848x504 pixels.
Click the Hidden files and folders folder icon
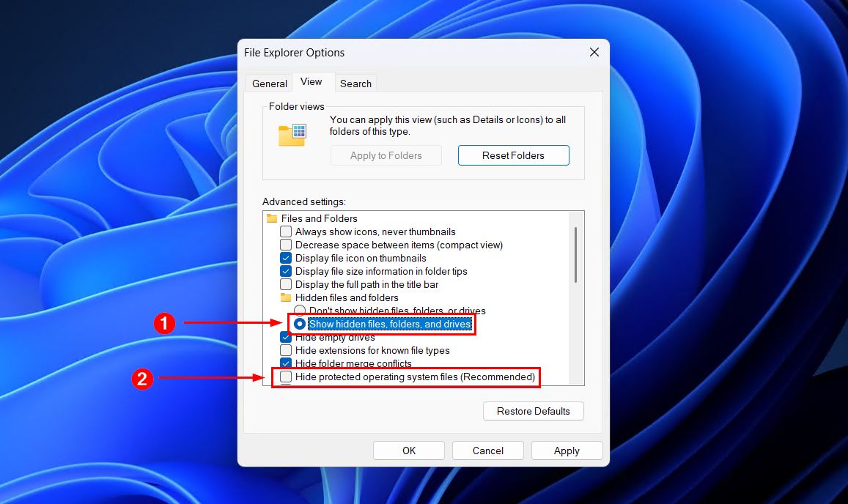(x=285, y=297)
